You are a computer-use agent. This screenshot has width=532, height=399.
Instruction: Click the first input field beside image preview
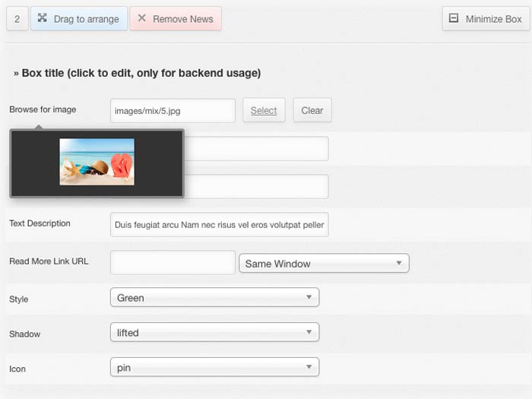coord(258,149)
